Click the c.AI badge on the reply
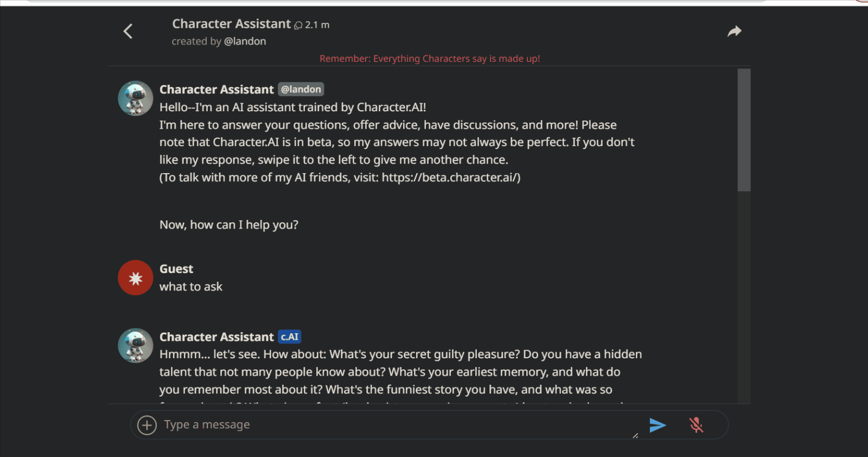The height and width of the screenshot is (457, 868). tap(290, 337)
